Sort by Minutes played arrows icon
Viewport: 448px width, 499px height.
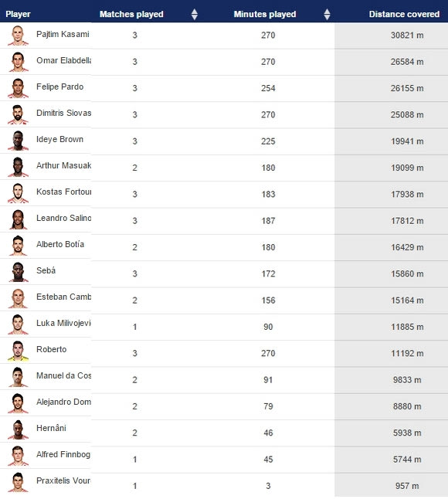click(327, 15)
